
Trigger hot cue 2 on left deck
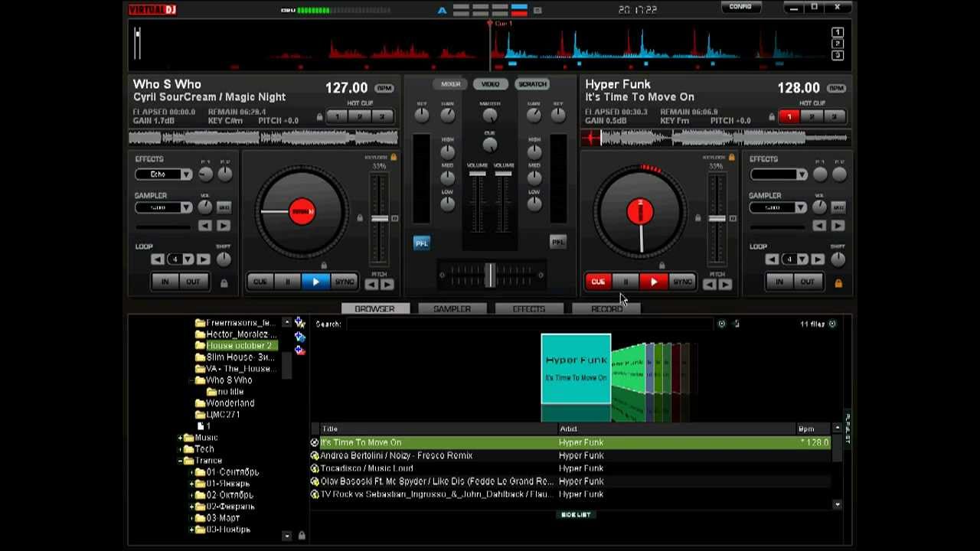coord(359,117)
